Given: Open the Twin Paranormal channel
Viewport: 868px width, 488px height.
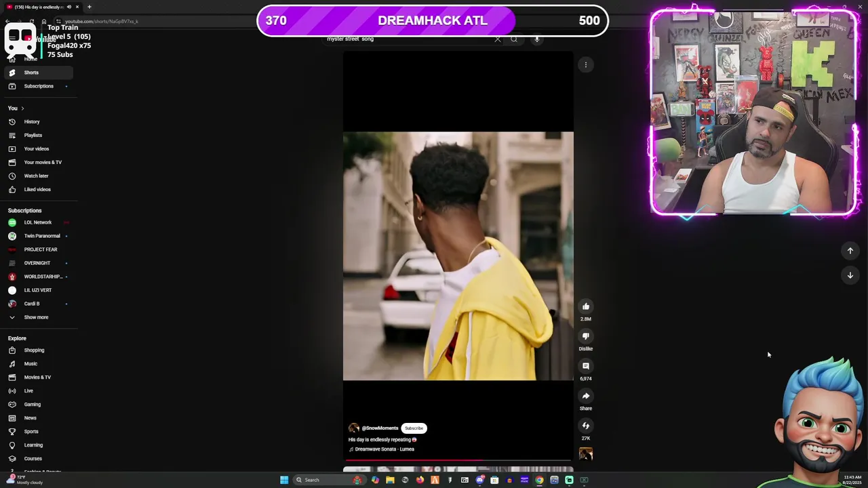Looking at the screenshot, I should pos(39,236).
